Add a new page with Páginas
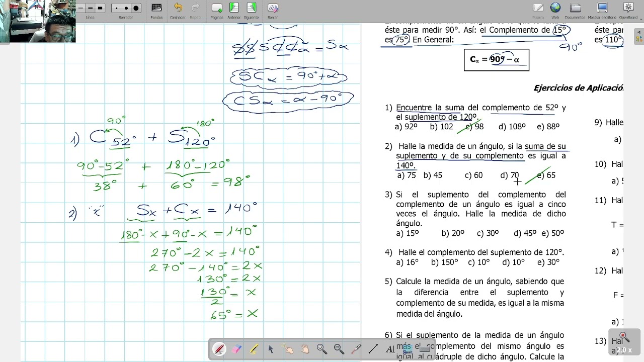This screenshot has width=644, height=362. click(217, 11)
